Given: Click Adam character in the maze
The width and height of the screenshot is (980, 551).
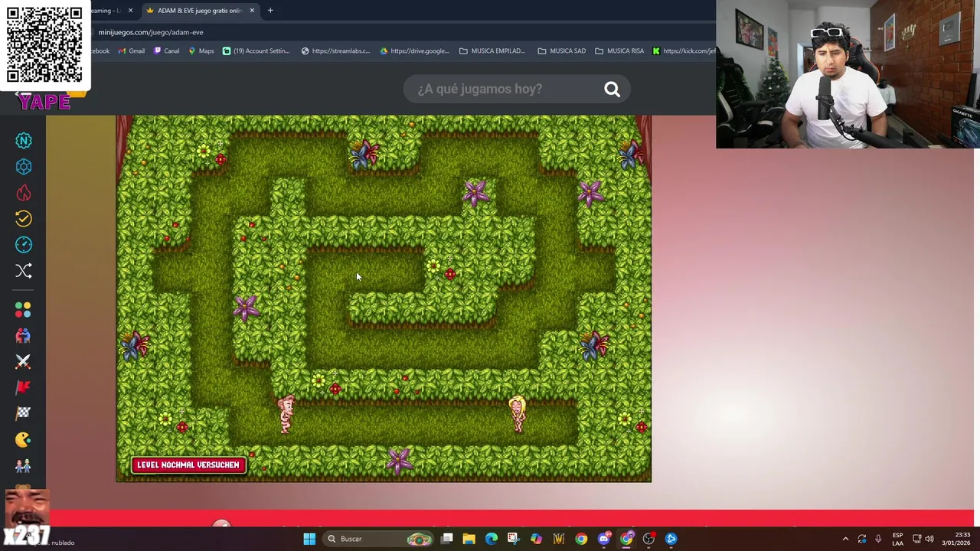Looking at the screenshot, I should [x=286, y=414].
